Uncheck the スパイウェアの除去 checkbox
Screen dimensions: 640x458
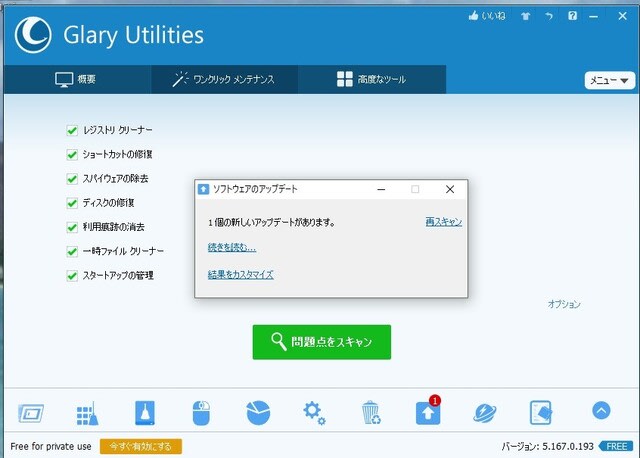pos(72,179)
